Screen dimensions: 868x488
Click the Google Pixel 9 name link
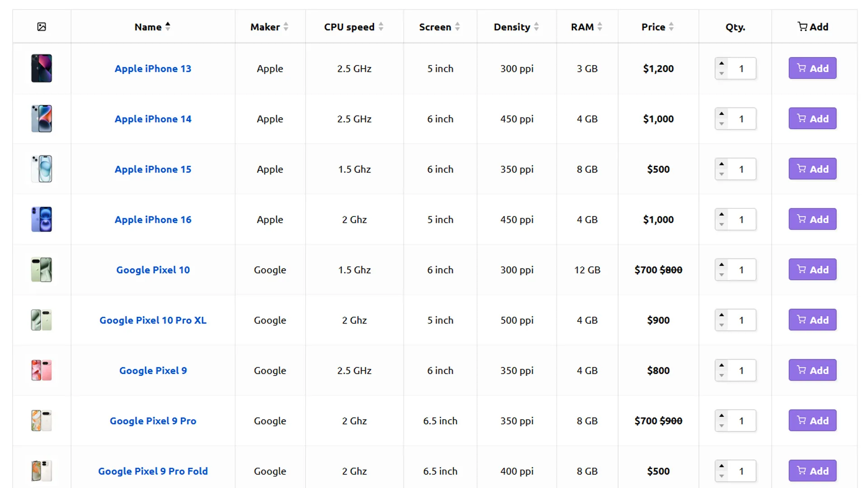pyautogui.click(x=153, y=371)
